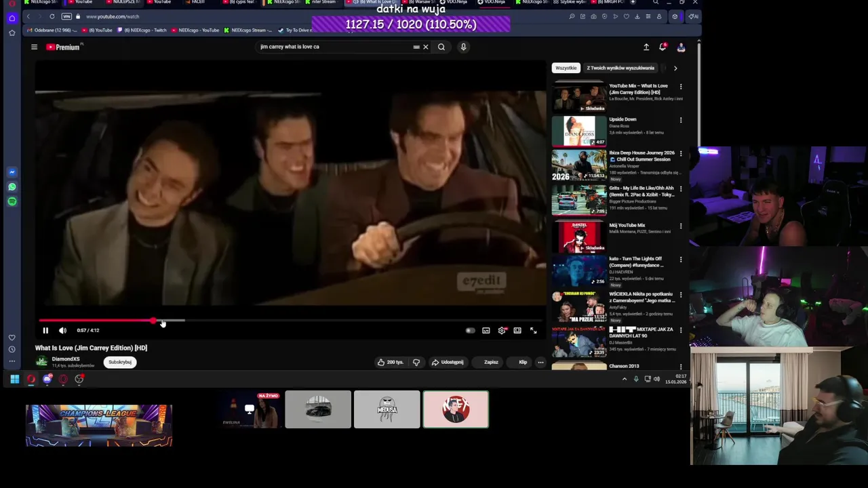Open the DiamondXS channel name
Image resolution: width=868 pixels, height=488 pixels.
(x=66, y=359)
